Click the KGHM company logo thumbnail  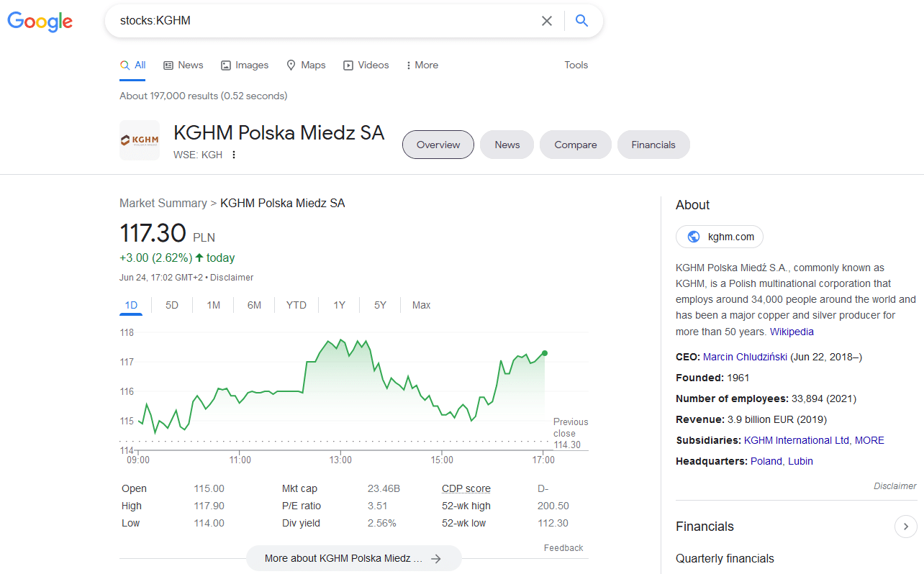[140, 140]
